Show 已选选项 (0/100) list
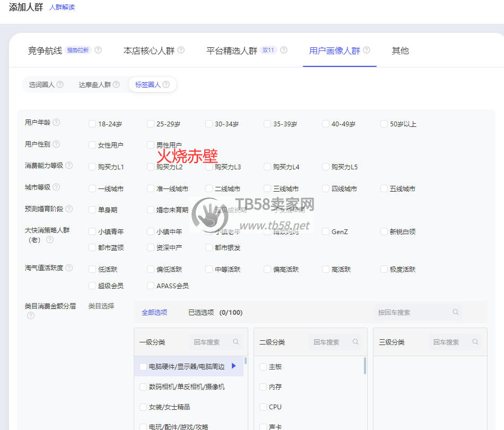Viewport: 504px width, 430px height. coord(215,312)
